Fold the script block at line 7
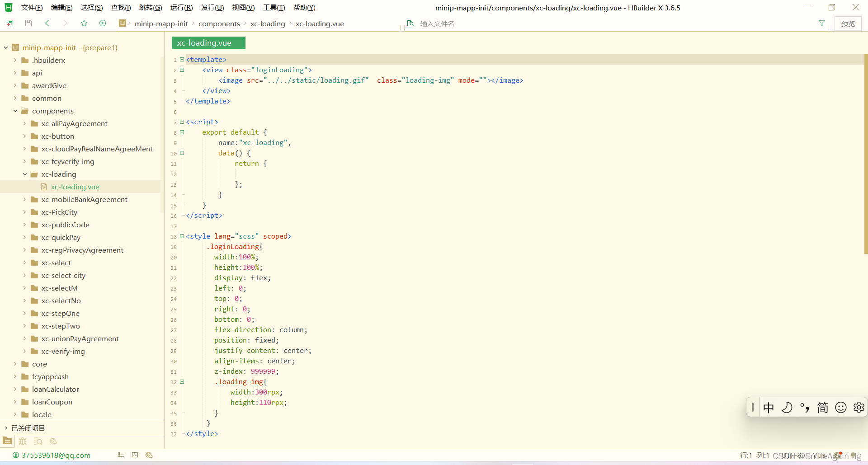 click(182, 122)
